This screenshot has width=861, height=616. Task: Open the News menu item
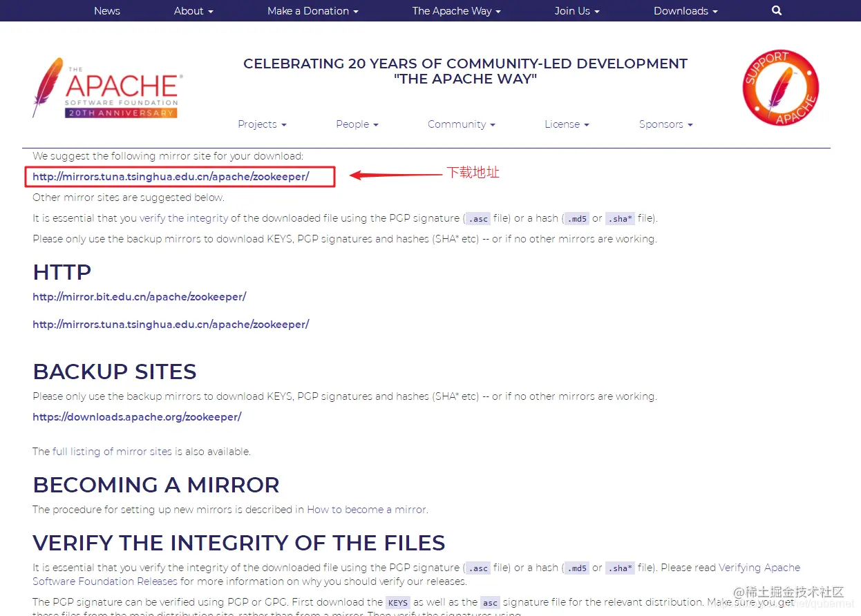pyautogui.click(x=107, y=11)
